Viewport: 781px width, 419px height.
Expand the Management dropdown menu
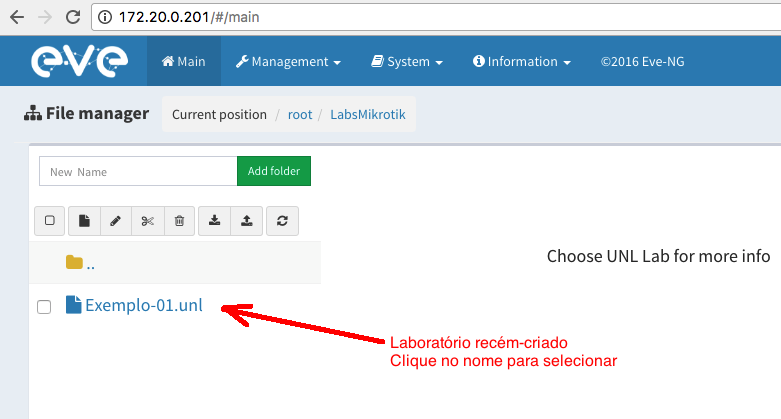point(288,62)
